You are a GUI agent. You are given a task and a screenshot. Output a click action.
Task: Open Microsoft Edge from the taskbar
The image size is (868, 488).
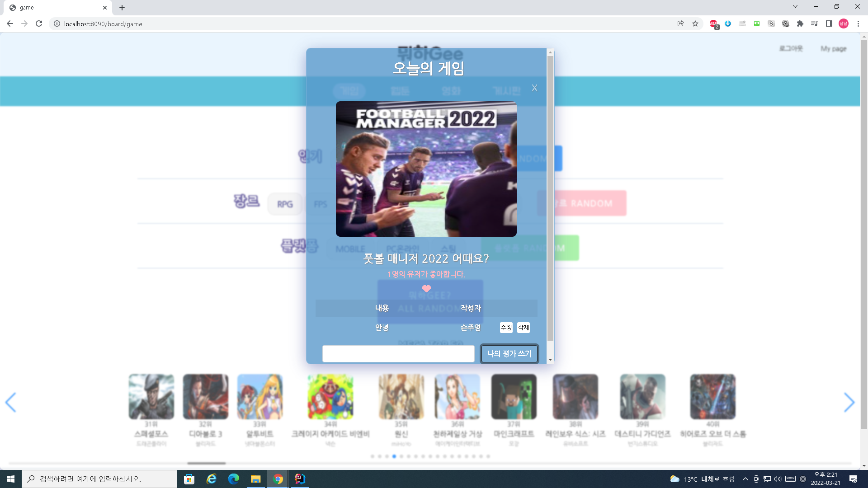pyautogui.click(x=233, y=479)
